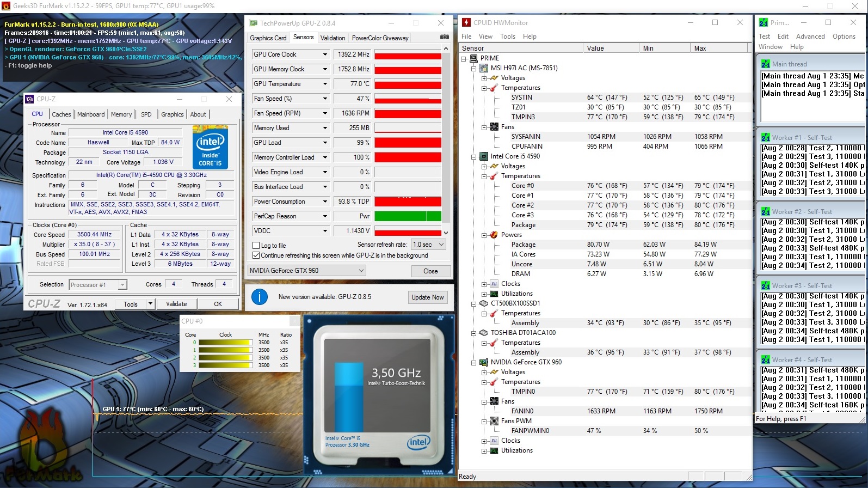Image resolution: width=868 pixels, height=488 pixels.
Task: Click the CPU-Z OK button
Action: 218,304
